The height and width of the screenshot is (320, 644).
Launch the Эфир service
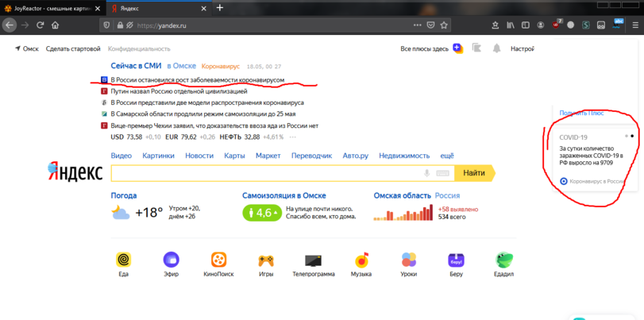point(171,260)
